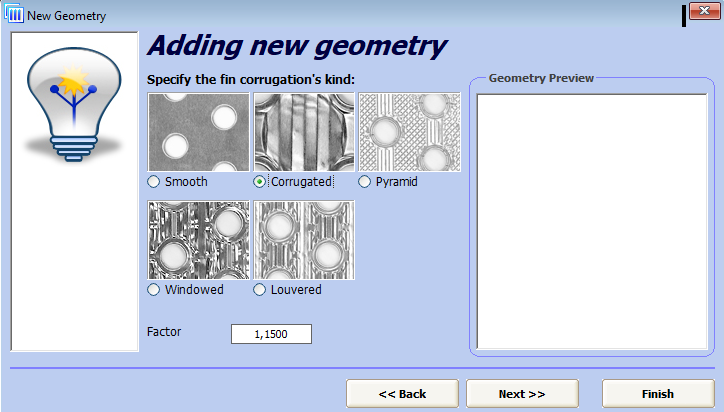
Task: Click the 'Factor' label text
Action: (164, 332)
